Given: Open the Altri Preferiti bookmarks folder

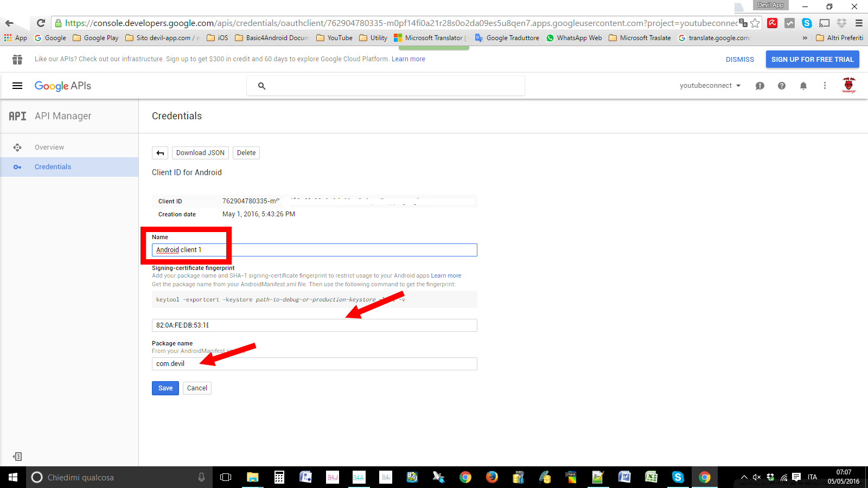Looking at the screenshot, I should [840, 38].
